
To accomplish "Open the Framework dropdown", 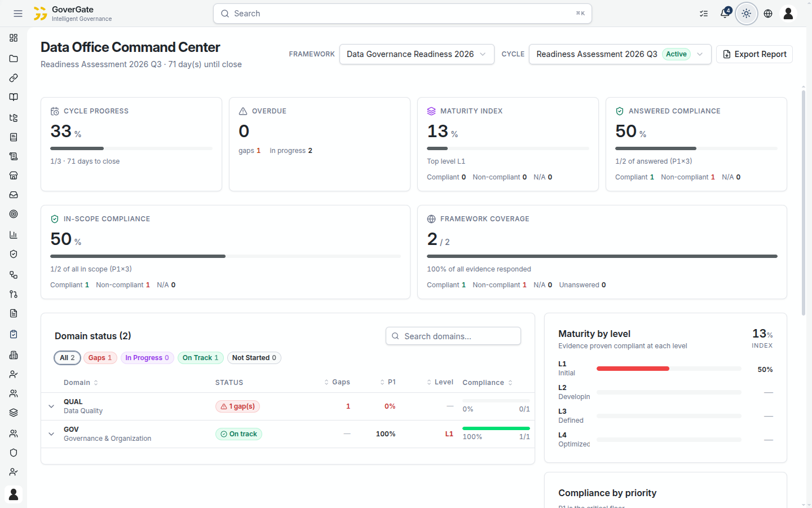I will click(417, 54).
